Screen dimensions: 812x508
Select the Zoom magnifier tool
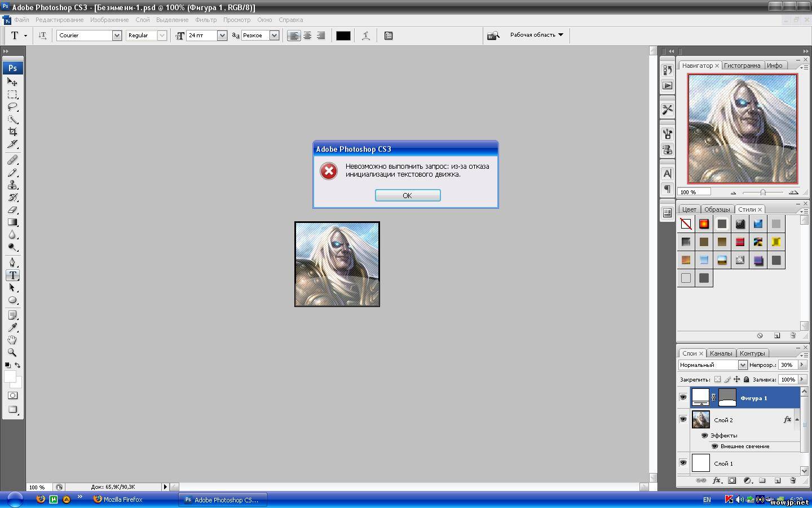(x=12, y=352)
